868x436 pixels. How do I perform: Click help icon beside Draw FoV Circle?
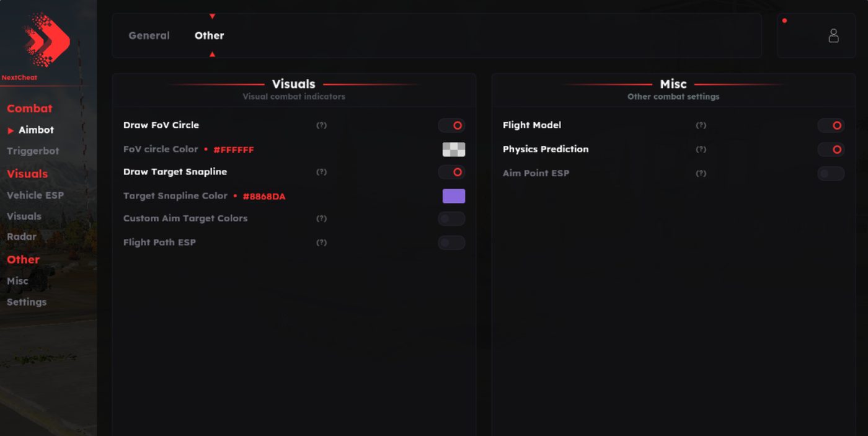click(x=321, y=125)
